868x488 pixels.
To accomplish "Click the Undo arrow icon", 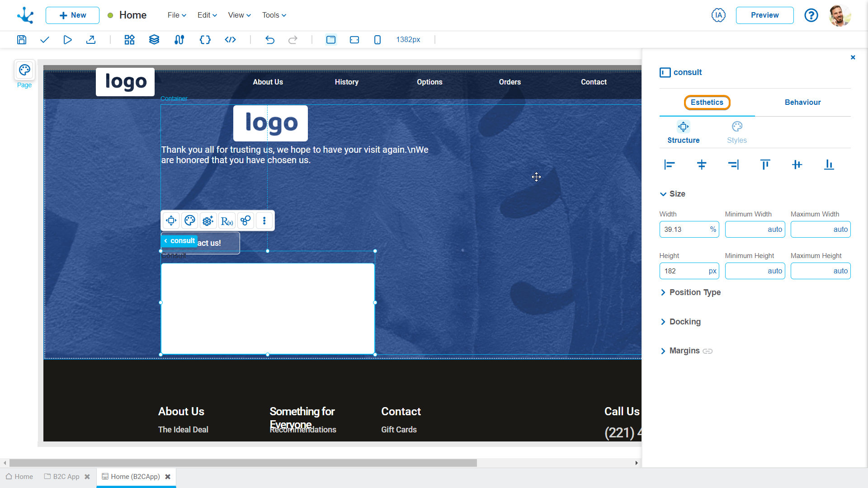I will click(x=270, y=40).
